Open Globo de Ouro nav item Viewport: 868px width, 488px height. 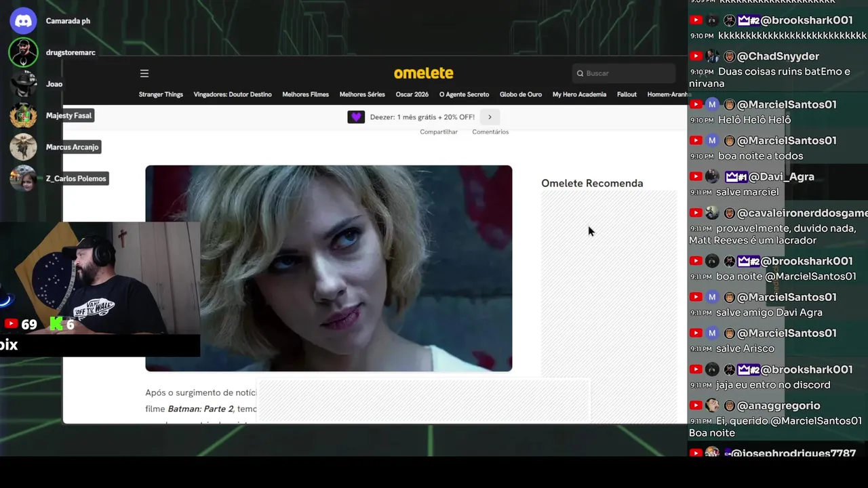[x=521, y=94]
